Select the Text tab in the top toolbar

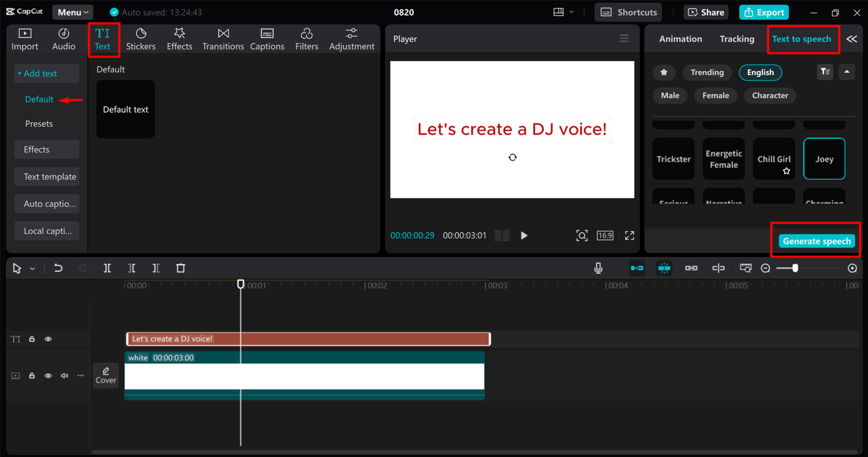[x=102, y=39]
